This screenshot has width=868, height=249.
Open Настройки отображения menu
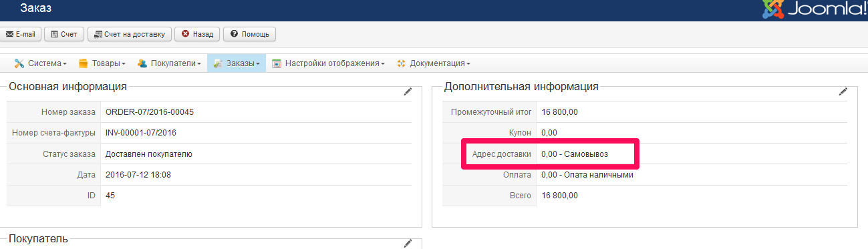coord(328,63)
